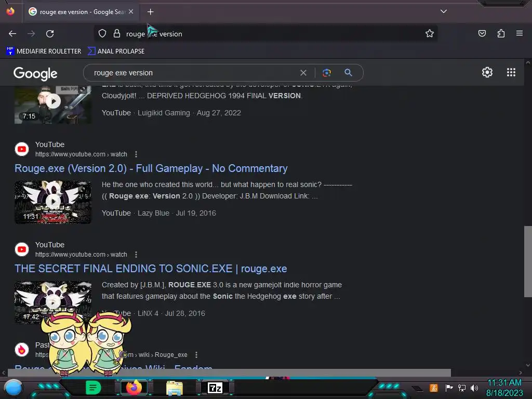Open more options for the Rouge.exe Version 2.0 result
The height and width of the screenshot is (399, 532).
click(x=136, y=154)
